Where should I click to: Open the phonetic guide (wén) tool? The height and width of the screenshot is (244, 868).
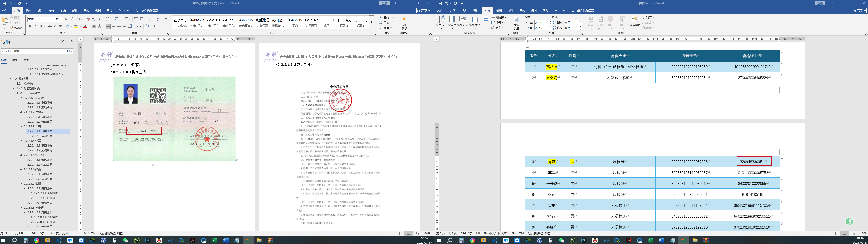(x=94, y=19)
